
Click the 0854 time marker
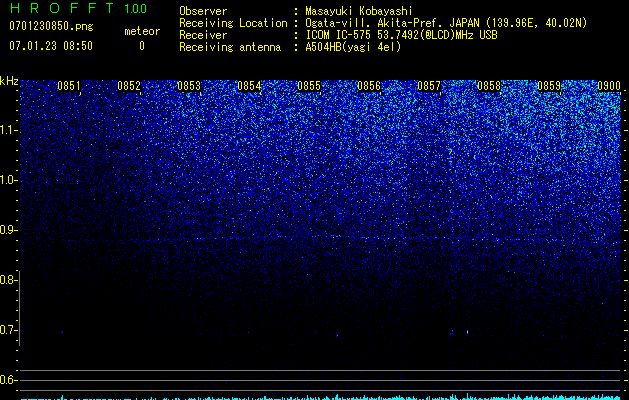tap(249, 86)
